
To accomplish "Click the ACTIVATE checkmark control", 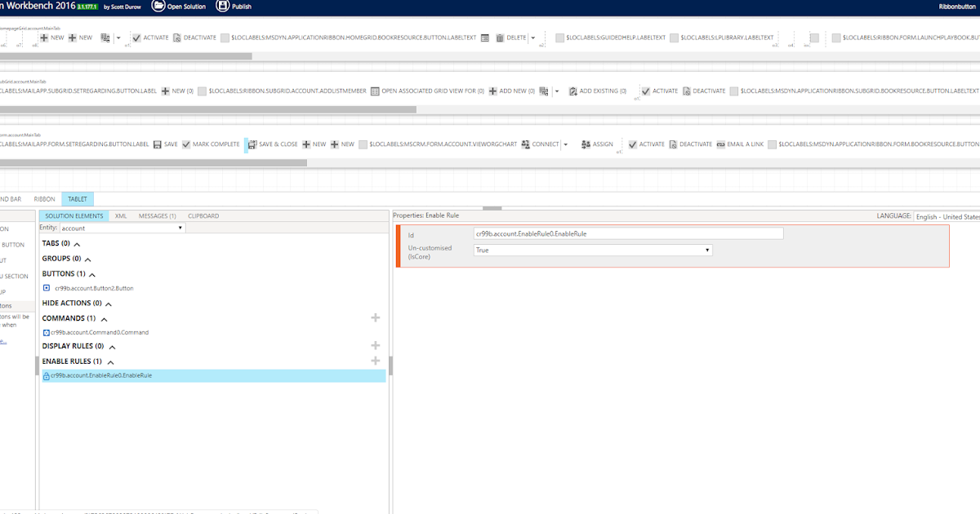I will point(138,38).
